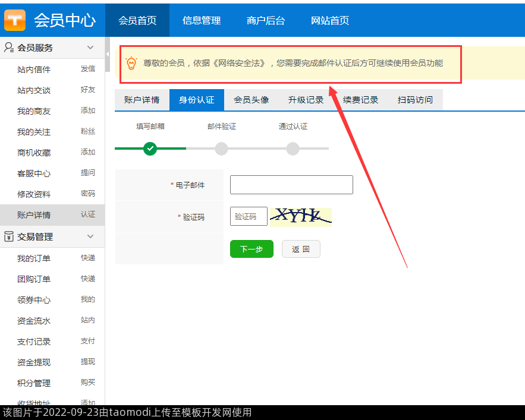Focus the 验证码 input box
The image size is (525, 420).
249,217
